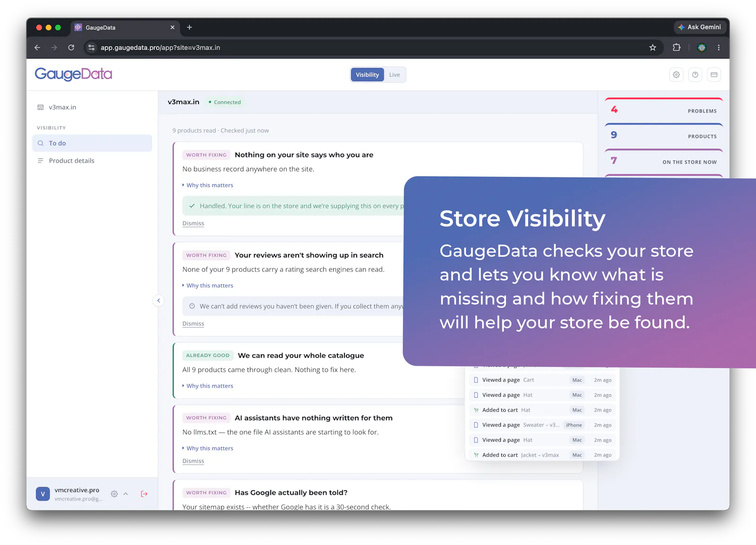Screen dimensions: 756x545
Task: Click the v3max.in store icon in sidebar
Action: coord(41,107)
